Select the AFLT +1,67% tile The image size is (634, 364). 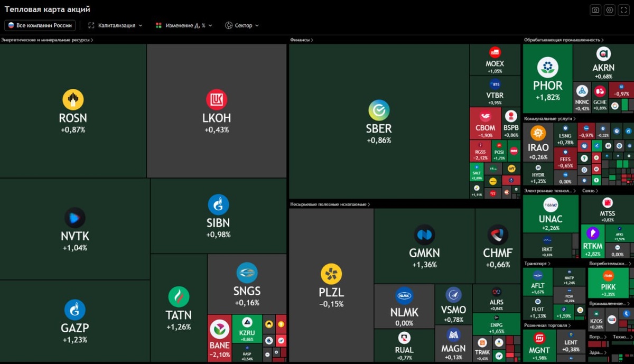point(537,282)
